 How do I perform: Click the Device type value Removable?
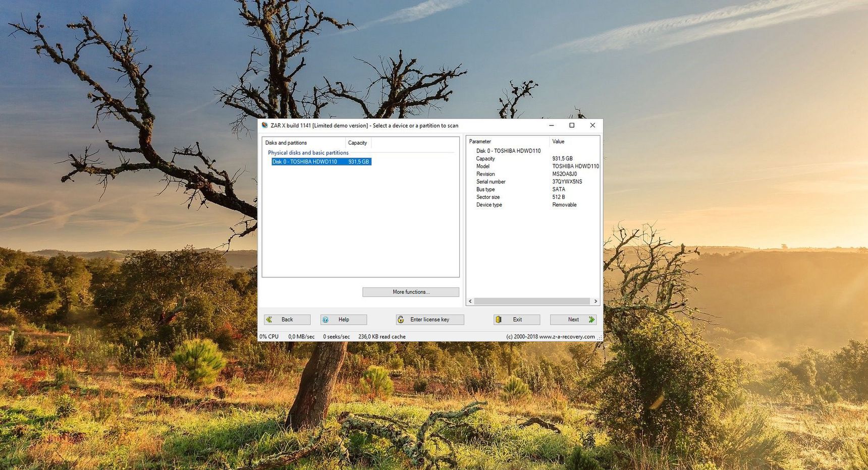coord(564,205)
